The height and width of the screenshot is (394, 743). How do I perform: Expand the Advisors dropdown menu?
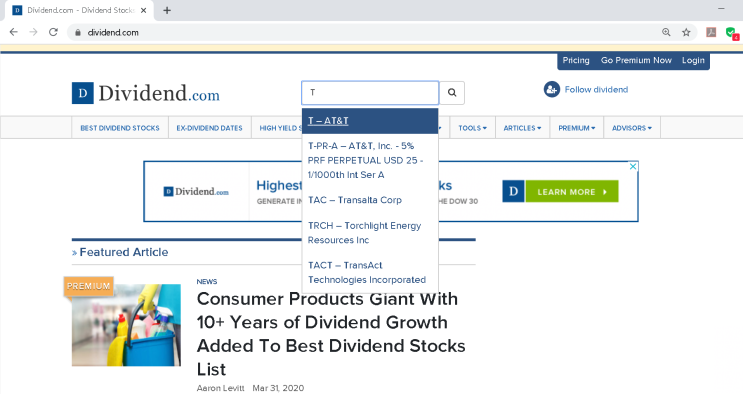coord(632,128)
